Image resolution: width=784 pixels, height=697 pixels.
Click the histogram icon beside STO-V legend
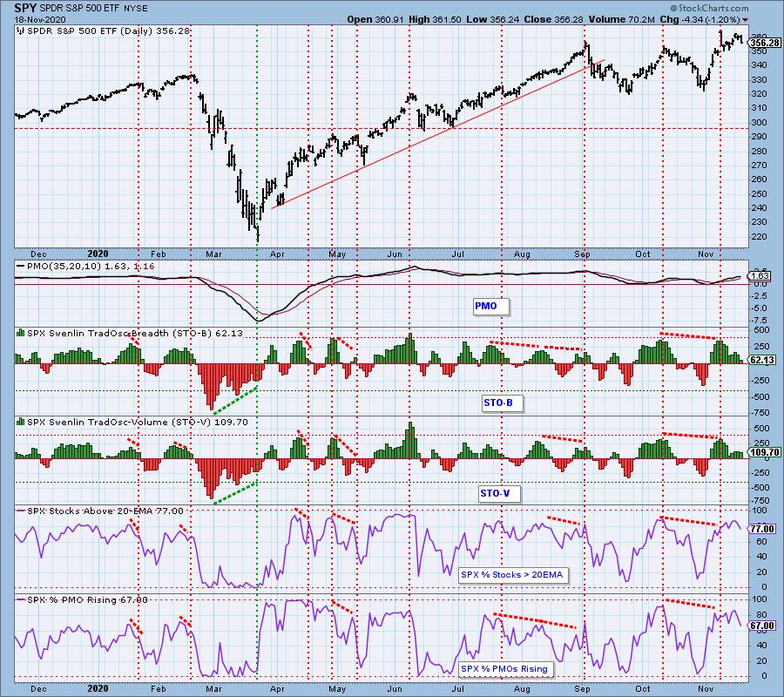pyautogui.click(x=21, y=422)
